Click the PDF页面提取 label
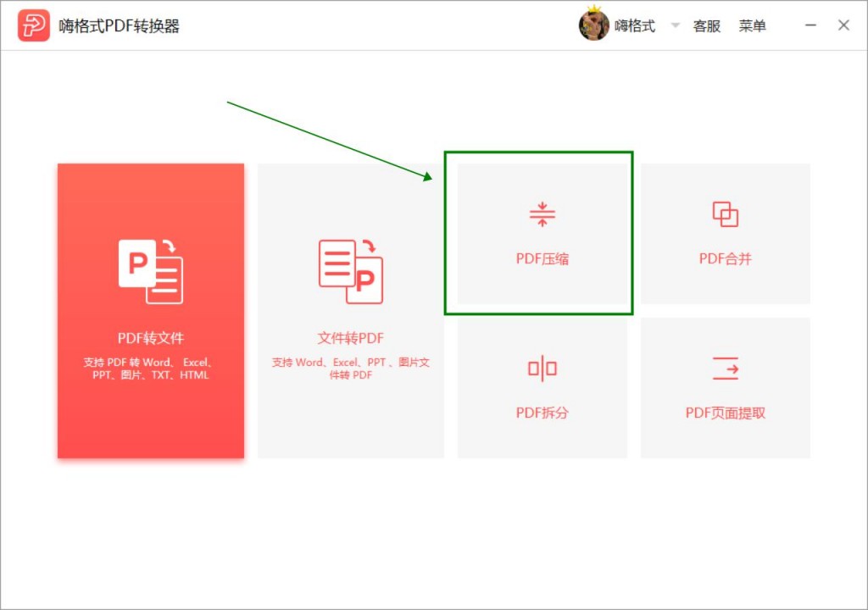Screen dimensions: 868x610 coord(726,413)
